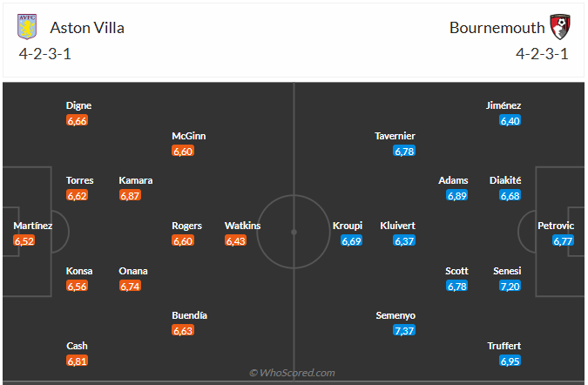This screenshot has width=588, height=385.
Task: Click Adams' 6,89 rating badge
Action: coord(457,196)
